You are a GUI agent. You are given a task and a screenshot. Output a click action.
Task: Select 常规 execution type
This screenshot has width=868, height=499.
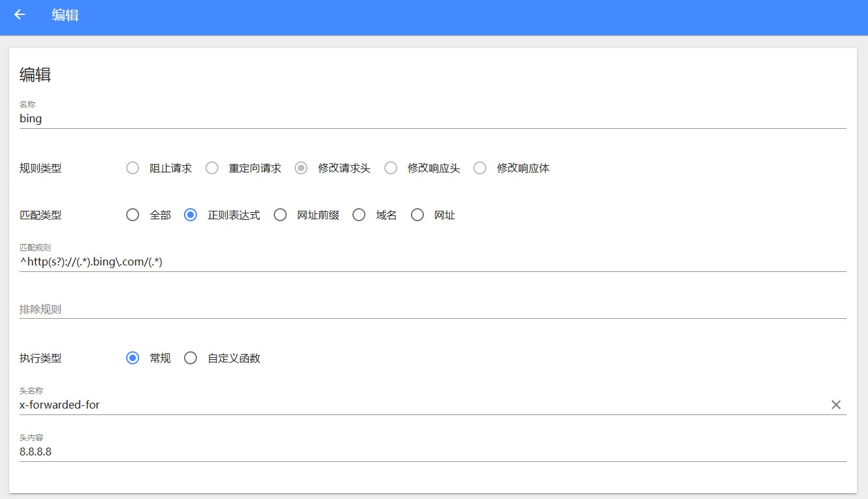(x=133, y=358)
